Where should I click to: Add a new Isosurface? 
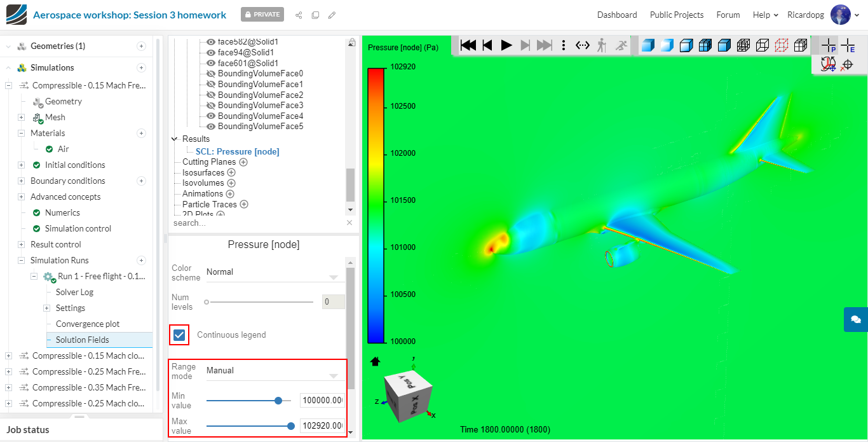pos(231,172)
